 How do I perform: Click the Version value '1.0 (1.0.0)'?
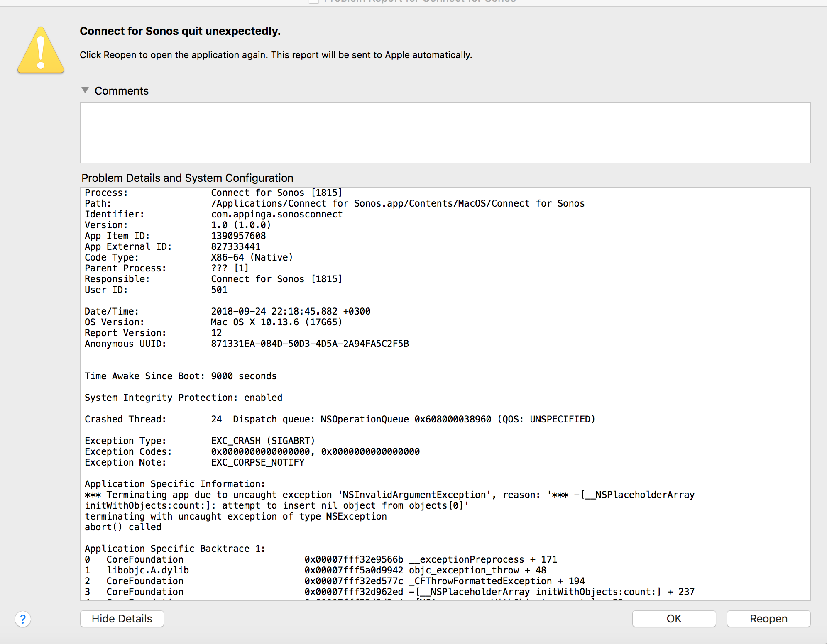click(x=241, y=225)
